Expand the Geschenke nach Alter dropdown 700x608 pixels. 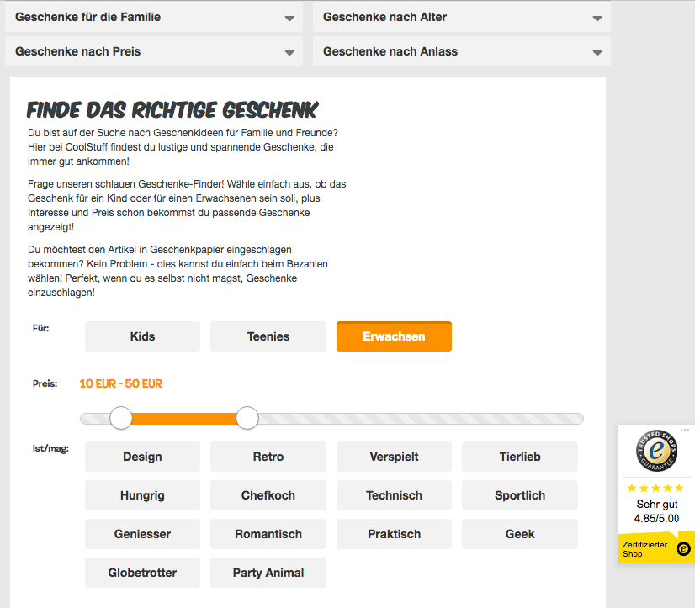[x=461, y=17]
